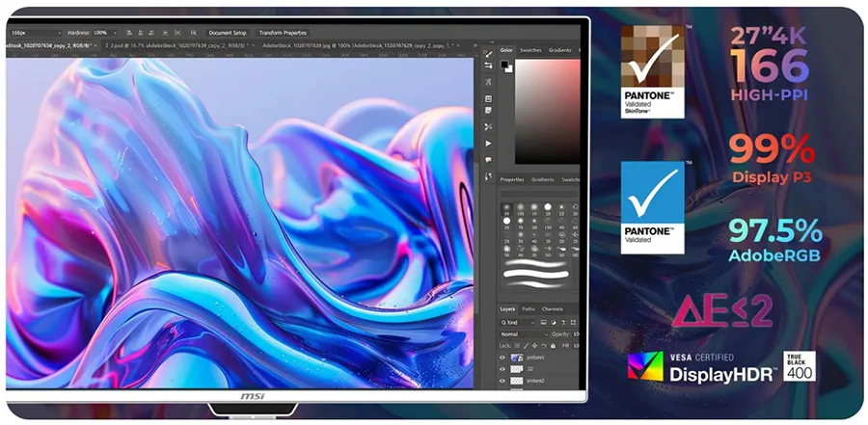Screen dimensions: 868x425
Task: Open the Actions play-arrow icon in the dock
Action: [x=488, y=144]
